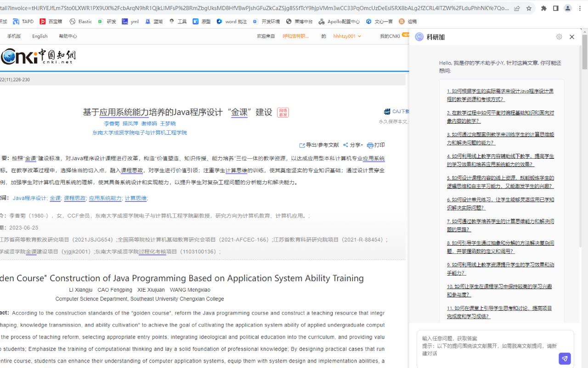Click keyword 课程思政
This screenshot has width=588, height=368.
pyautogui.click(x=74, y=198)
